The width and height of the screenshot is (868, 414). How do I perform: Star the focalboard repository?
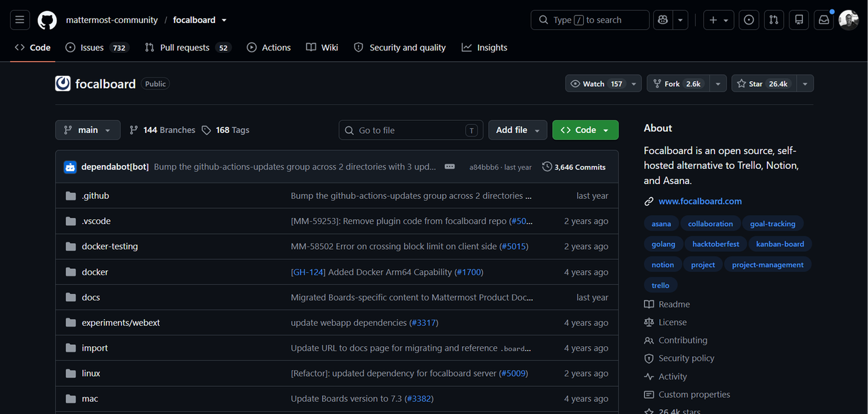[x=764, y=83]
